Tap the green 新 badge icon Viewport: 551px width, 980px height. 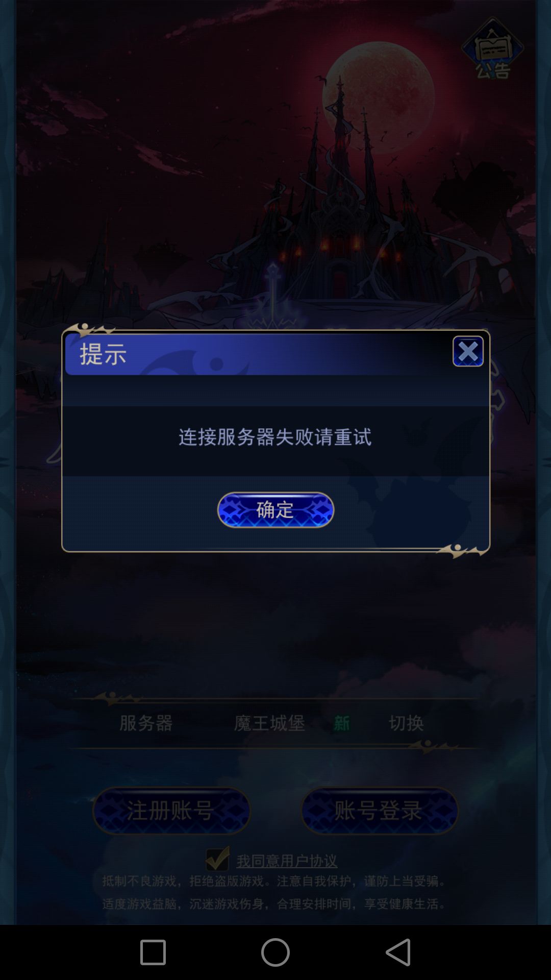[x=341, y=723]
